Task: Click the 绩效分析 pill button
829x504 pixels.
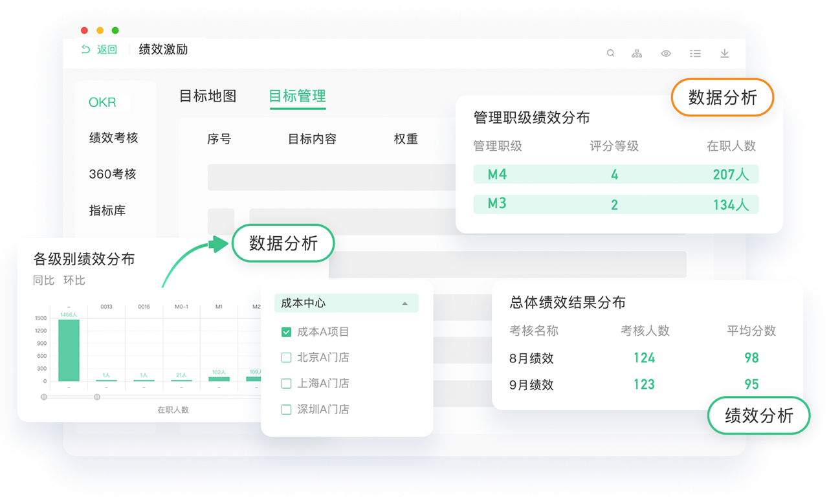Action: (x=758, y=415)
